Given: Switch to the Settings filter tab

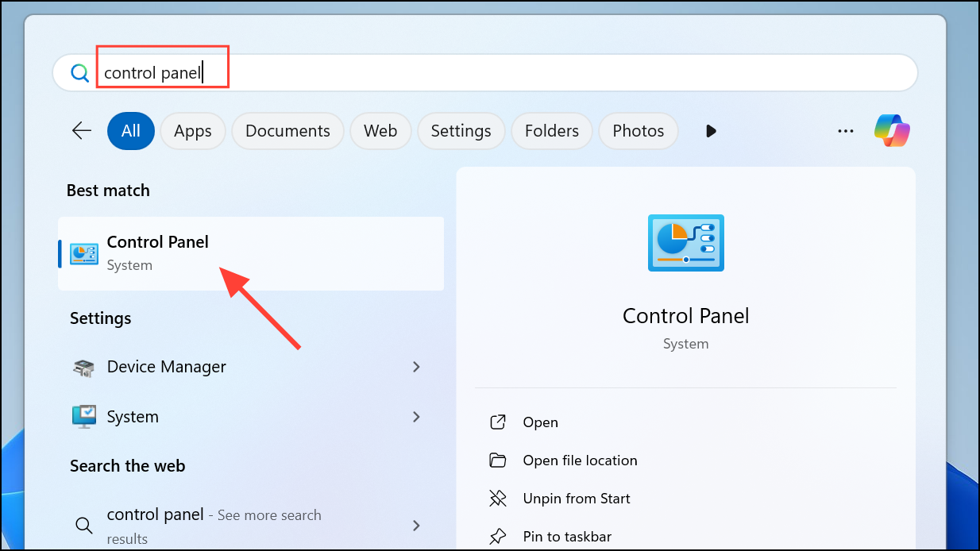Looking at the screenshot, I should coord(461,131).
